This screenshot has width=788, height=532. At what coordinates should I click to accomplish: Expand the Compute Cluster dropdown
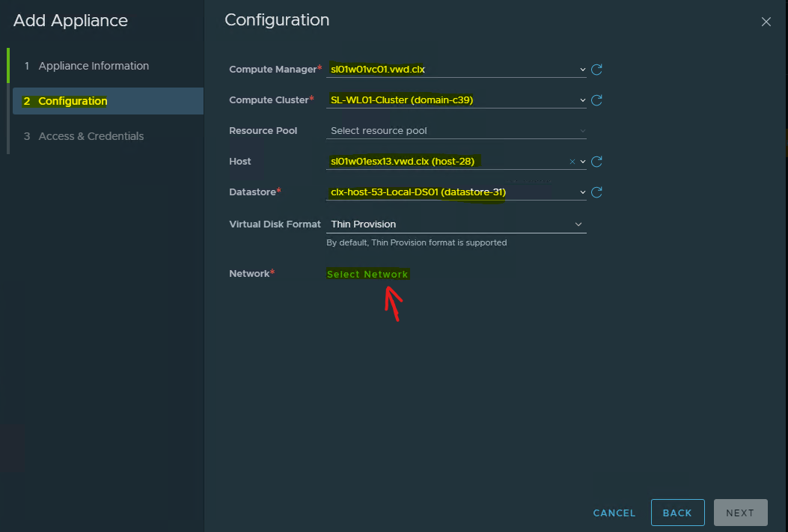[583, 100]
